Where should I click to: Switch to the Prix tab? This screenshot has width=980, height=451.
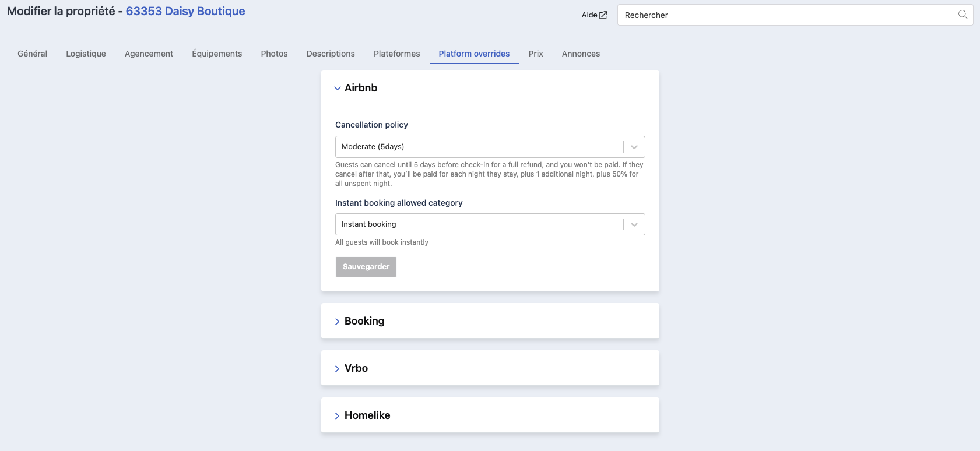click(536, 54)
